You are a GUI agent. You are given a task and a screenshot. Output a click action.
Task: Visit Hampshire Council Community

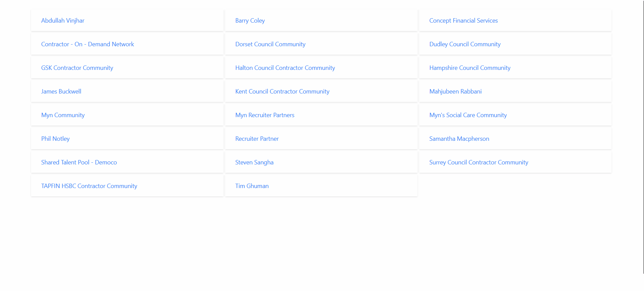470,68
